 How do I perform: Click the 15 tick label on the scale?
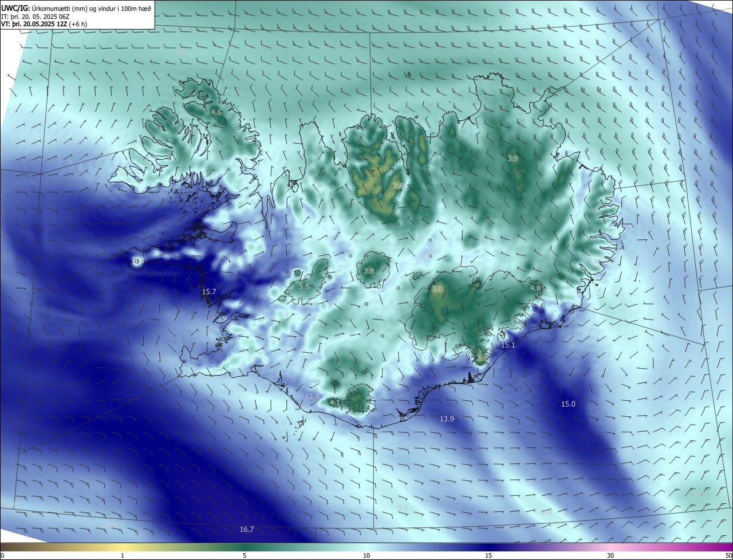click(x=488, y=556)
